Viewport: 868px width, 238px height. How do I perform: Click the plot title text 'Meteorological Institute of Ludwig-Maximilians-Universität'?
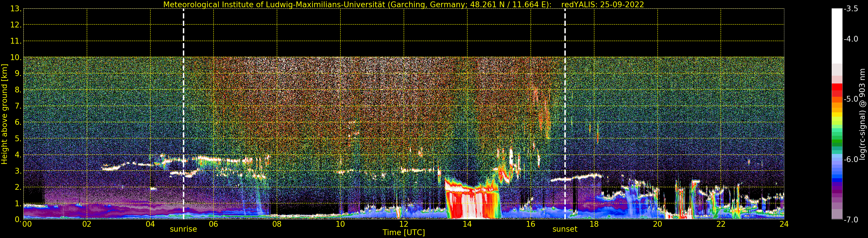point(274,5)
